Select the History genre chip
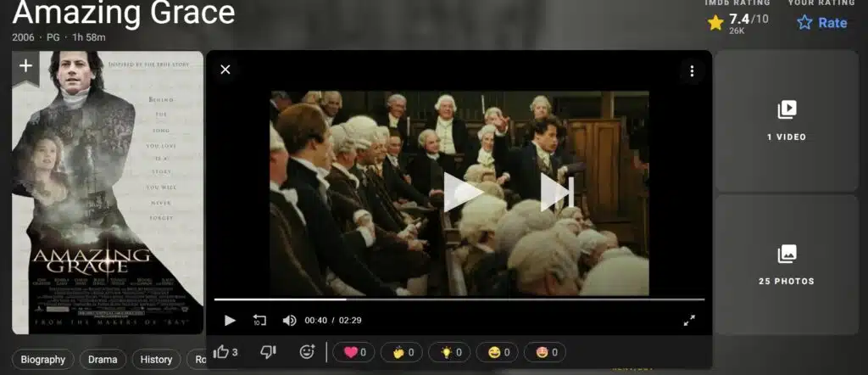The width and height of the screenshot is (868, 375). (x=156, y=360)
